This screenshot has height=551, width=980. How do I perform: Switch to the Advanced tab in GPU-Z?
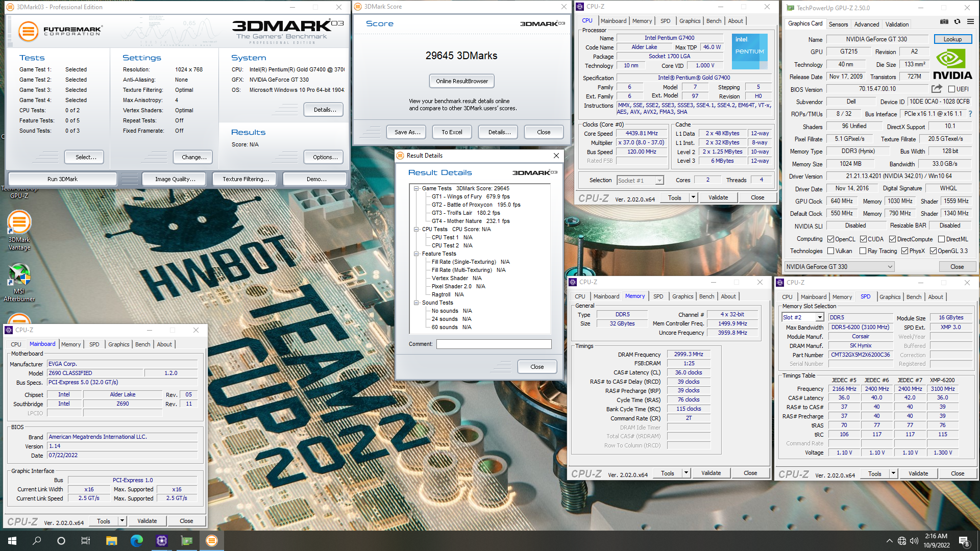point(867,24)
